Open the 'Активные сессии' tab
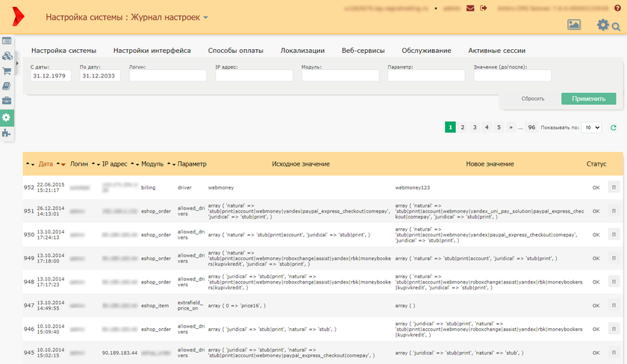Viewport: 627px width, 364px height. pyautogui.click(x=496, y=51)
